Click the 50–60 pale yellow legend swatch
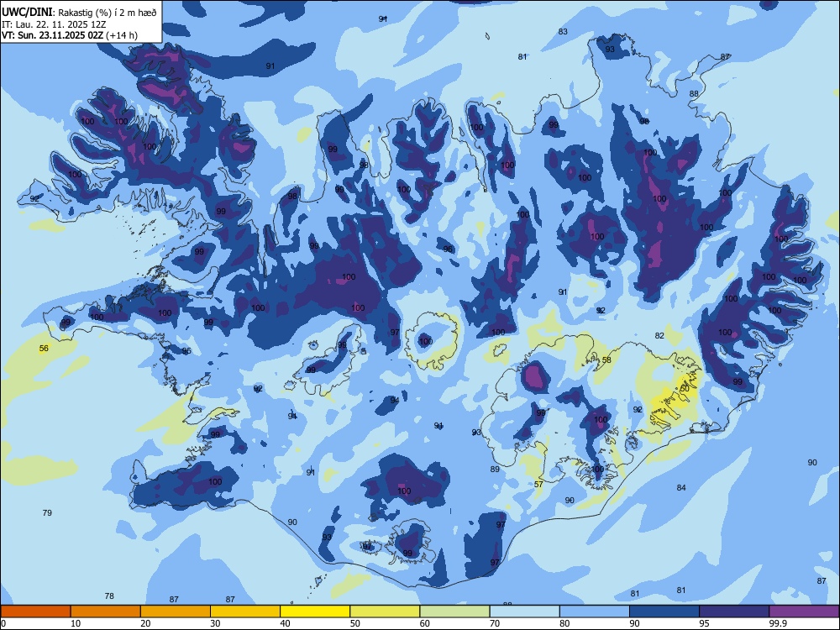 coord(385,612)
